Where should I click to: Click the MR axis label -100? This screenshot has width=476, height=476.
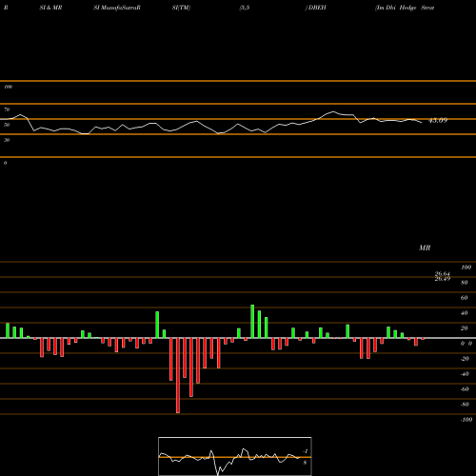click(x=466, y=420)
